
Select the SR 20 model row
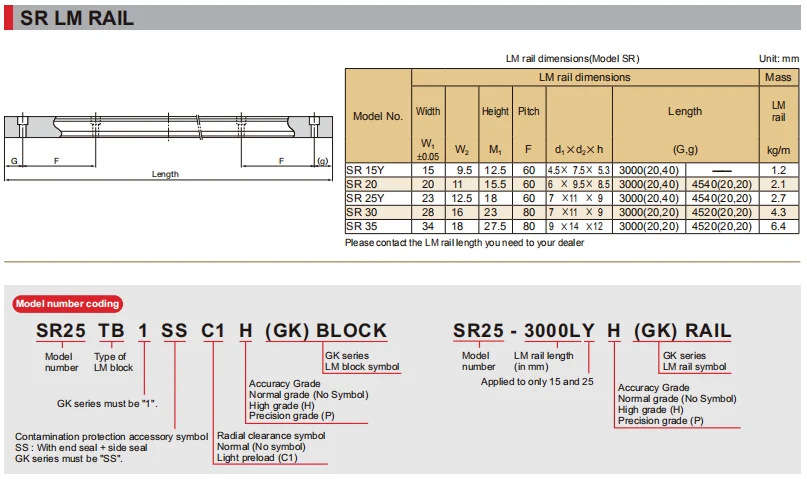572,184
